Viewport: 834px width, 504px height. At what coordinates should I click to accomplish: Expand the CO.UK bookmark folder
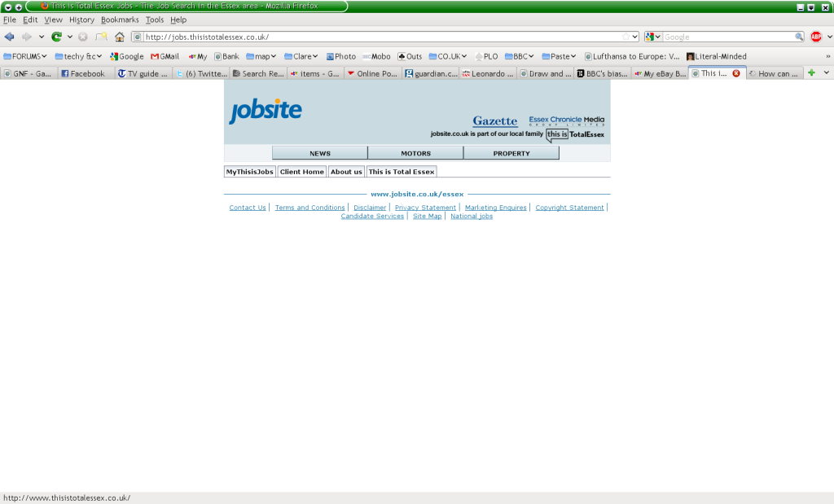448,56
